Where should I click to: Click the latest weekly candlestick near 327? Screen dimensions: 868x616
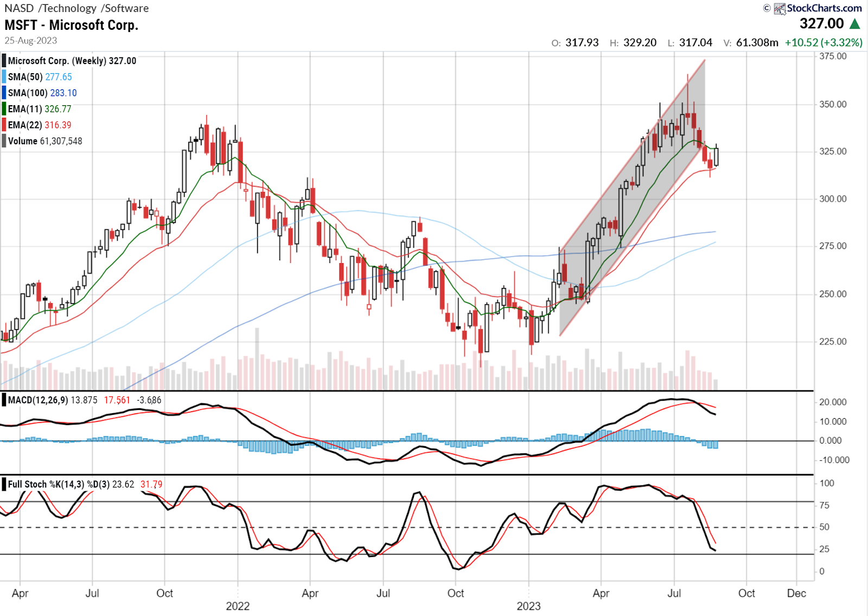(x=716, y=157)
